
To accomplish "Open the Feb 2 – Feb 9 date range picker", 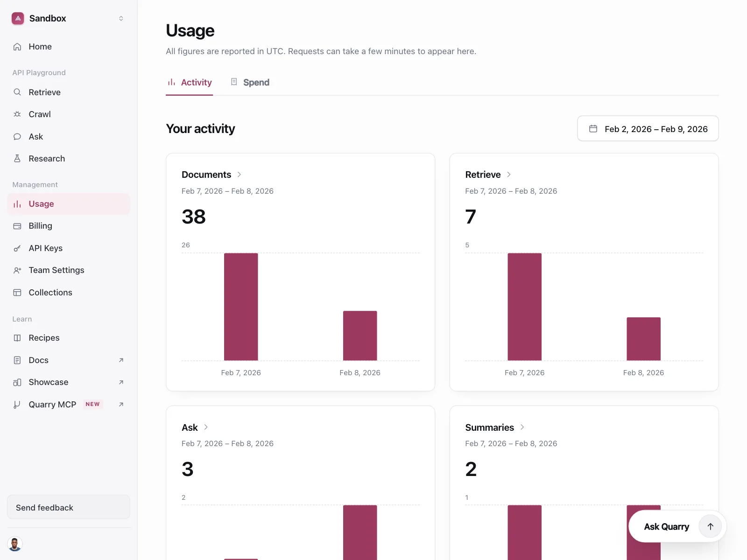I will pos(648,128).
